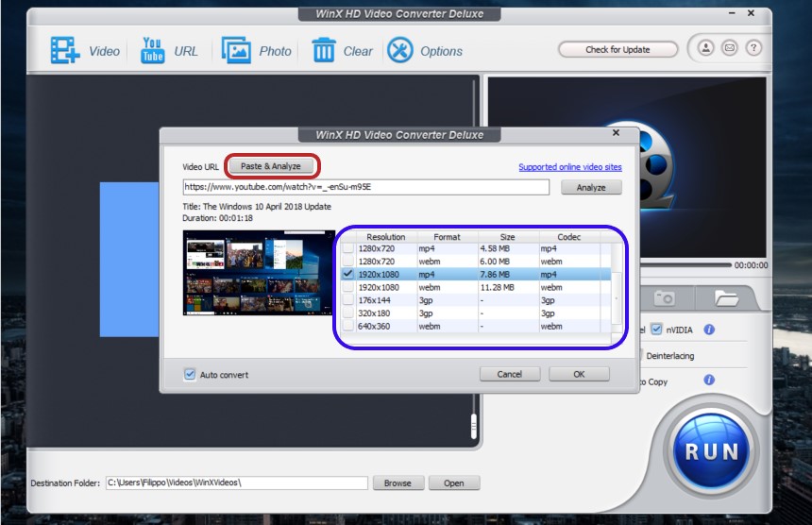812x525 pixels.
Task: Click the Resolution column header
Action: coord(386,237)
